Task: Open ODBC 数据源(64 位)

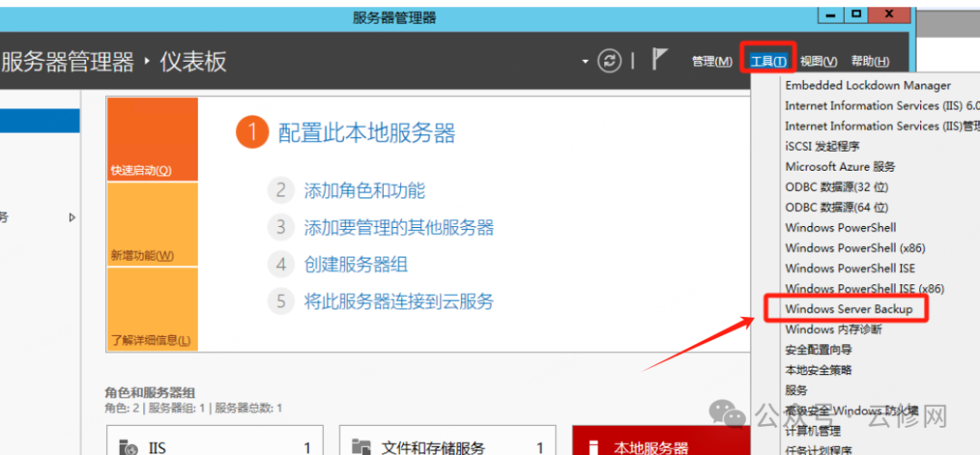Action: 837,207
